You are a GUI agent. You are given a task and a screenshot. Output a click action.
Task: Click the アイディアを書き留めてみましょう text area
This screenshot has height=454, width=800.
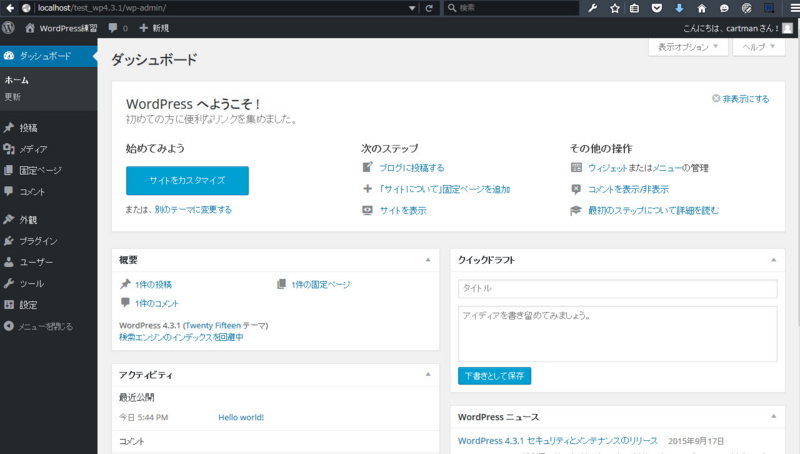tap(617, 334)
